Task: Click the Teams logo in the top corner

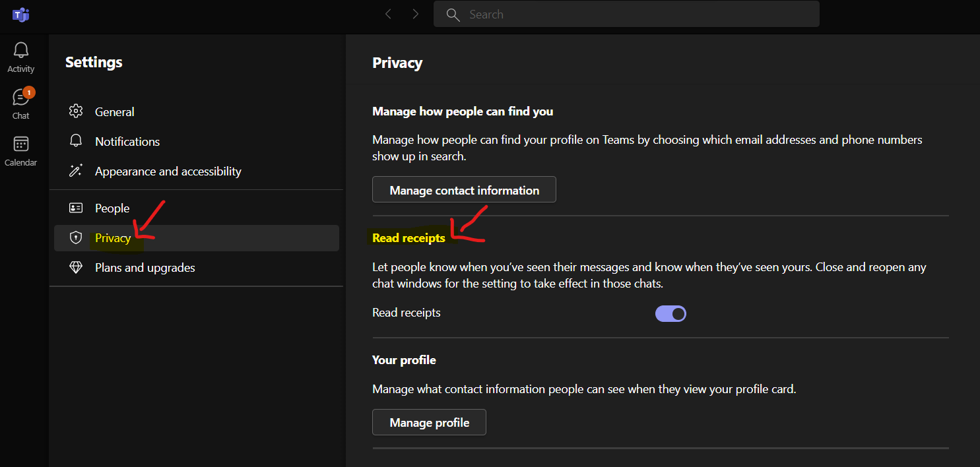Action: click(x=20, y=14)
